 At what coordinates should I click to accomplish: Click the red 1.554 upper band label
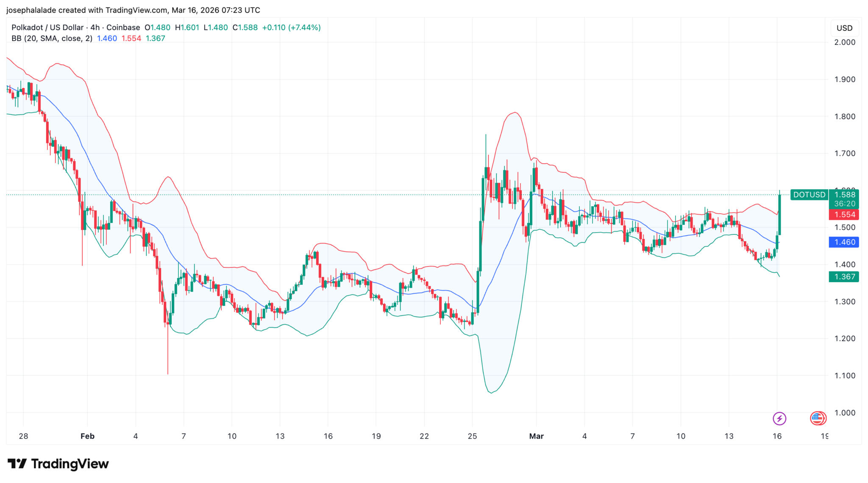844,215
